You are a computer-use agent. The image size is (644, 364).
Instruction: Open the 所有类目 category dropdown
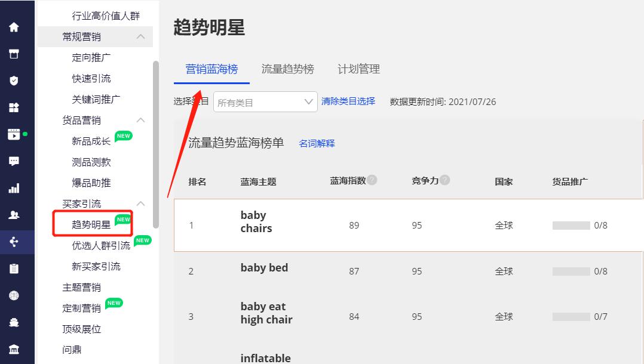(x=265, y=101)
